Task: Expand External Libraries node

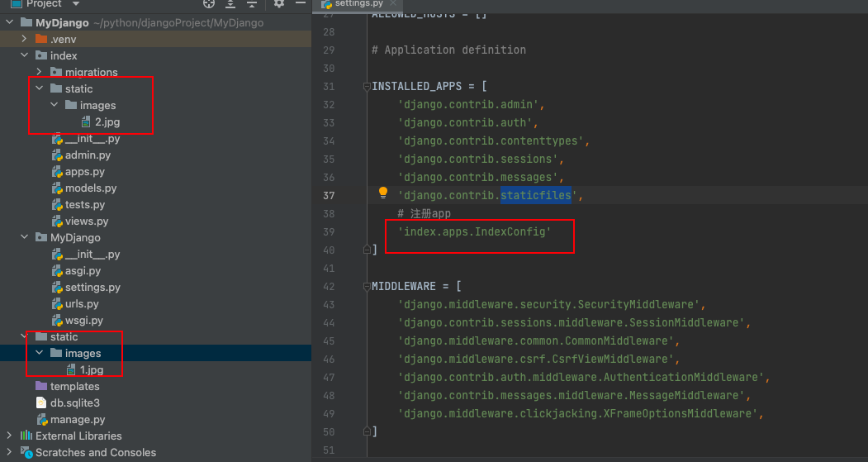Action: click(x=9, y=436)
